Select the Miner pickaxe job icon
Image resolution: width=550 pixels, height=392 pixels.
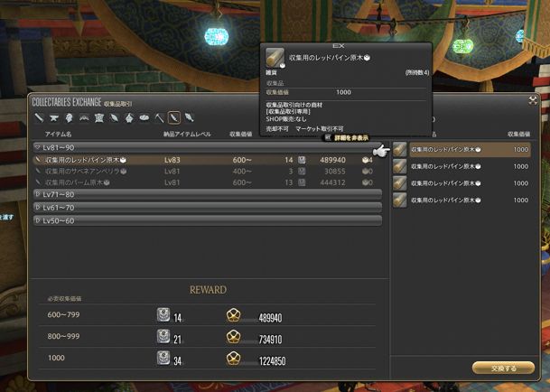(160, 118)
